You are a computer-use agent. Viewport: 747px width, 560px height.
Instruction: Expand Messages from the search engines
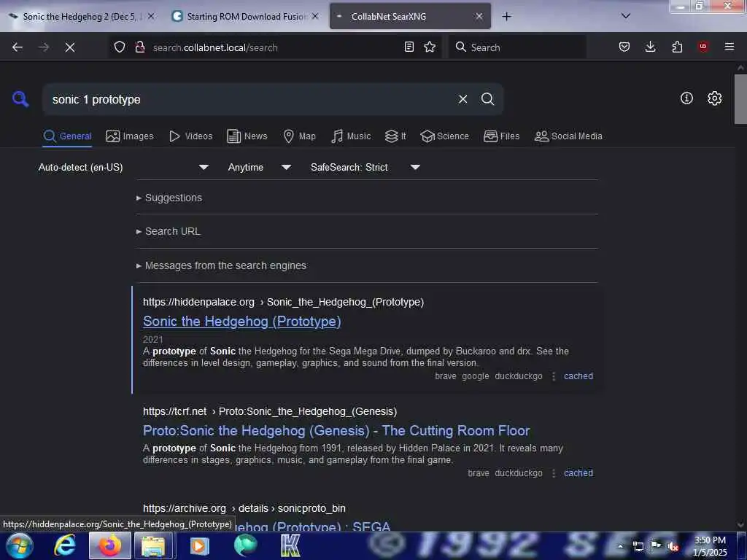(x=221, y=265)
